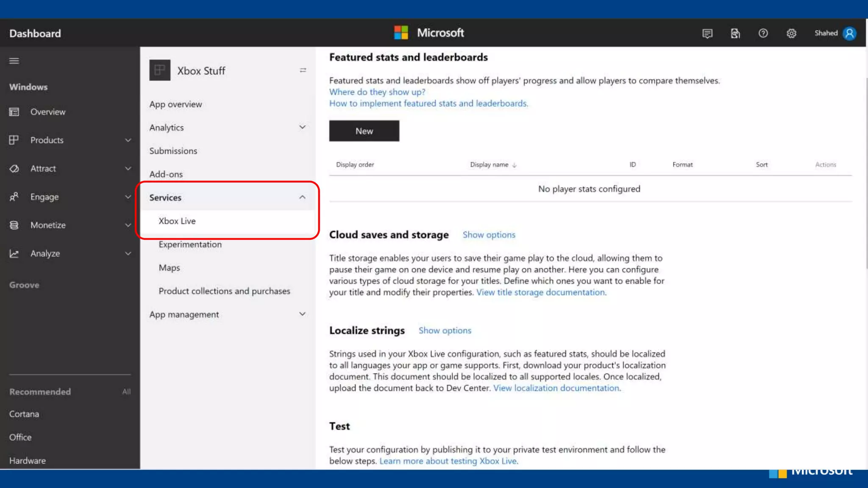The height and width of the screenshot is (488, 868).
Task: Click the help question mark icon
Action: coord(763,33)
